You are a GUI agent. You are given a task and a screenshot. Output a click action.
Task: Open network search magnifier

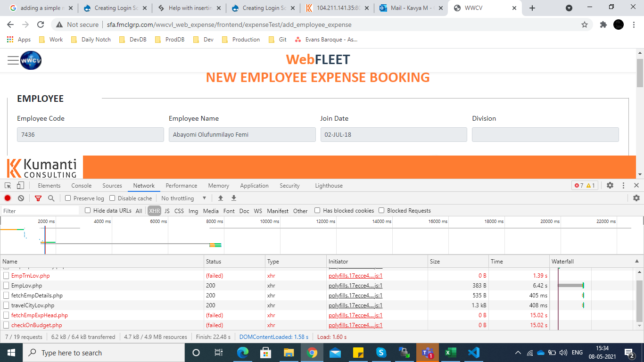(51, 198)
